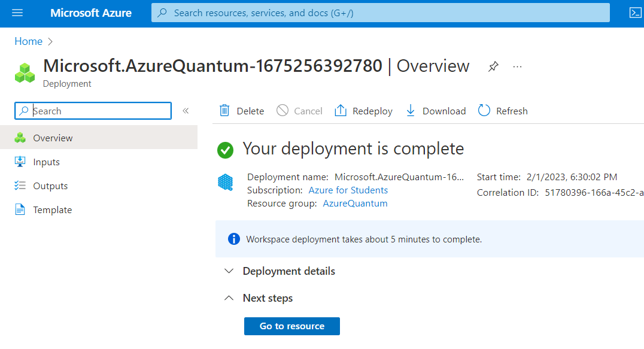The image size is (644, 349).
Task: Open the hamburger portal menu
Action: pos(17,13)
